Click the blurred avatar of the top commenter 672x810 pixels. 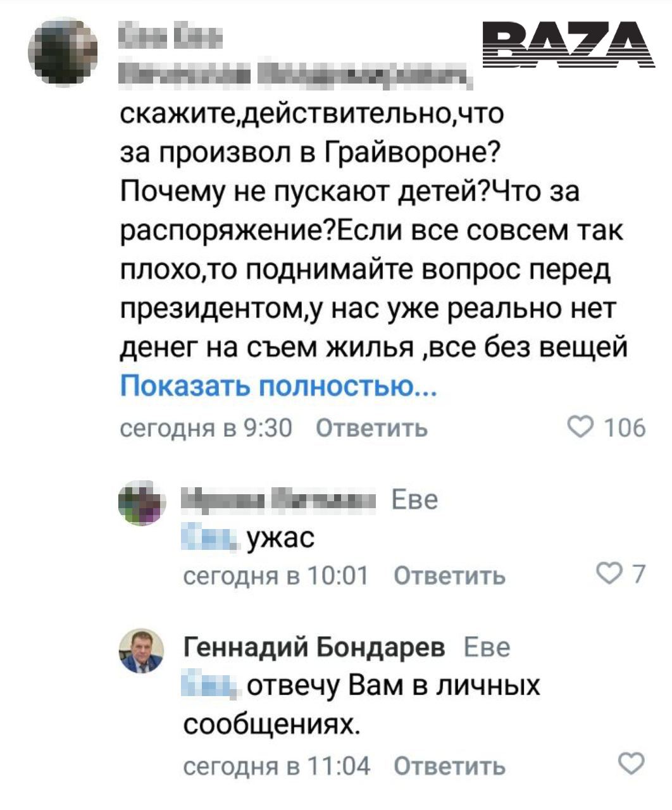click(65, 52)
